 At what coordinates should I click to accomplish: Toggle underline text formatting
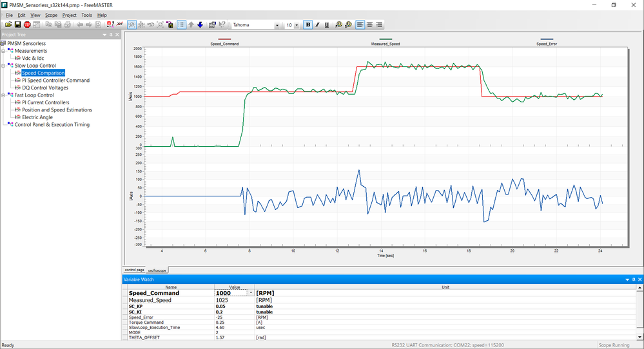tap(327, 24)
